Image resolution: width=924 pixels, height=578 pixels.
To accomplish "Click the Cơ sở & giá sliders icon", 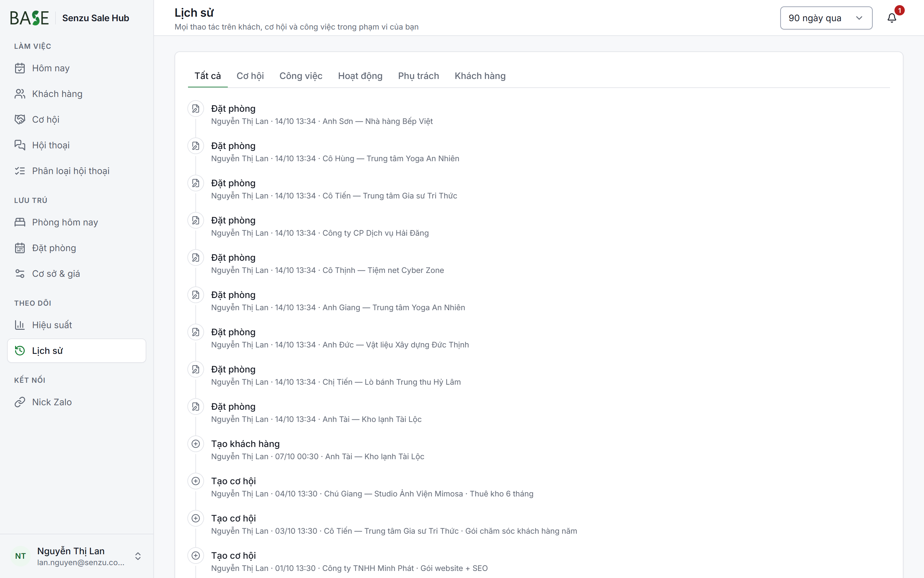I will point(20,273).
